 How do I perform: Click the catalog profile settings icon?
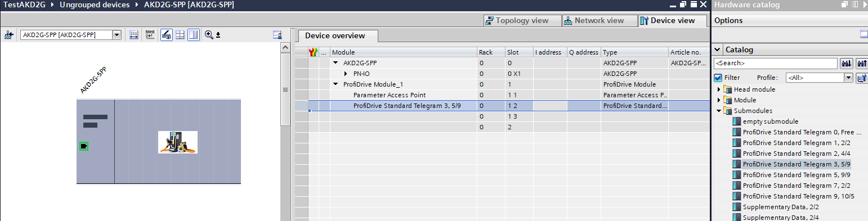point(861,78)
